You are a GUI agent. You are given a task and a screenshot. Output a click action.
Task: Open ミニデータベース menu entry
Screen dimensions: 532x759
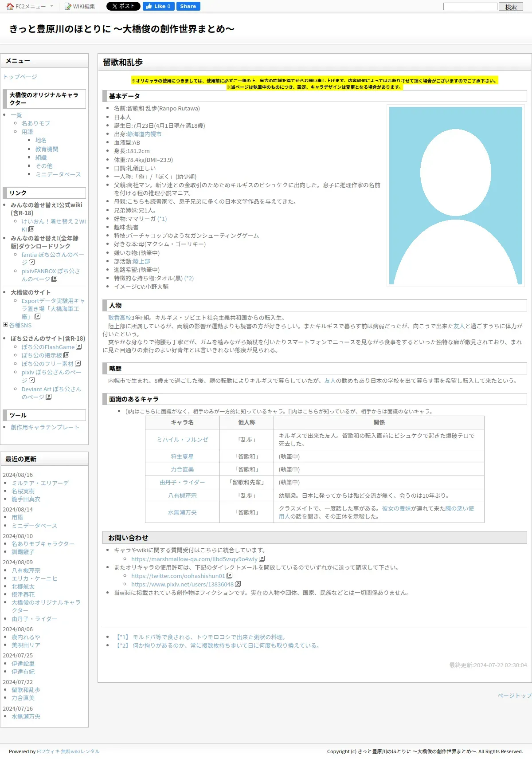click(58, 174)
